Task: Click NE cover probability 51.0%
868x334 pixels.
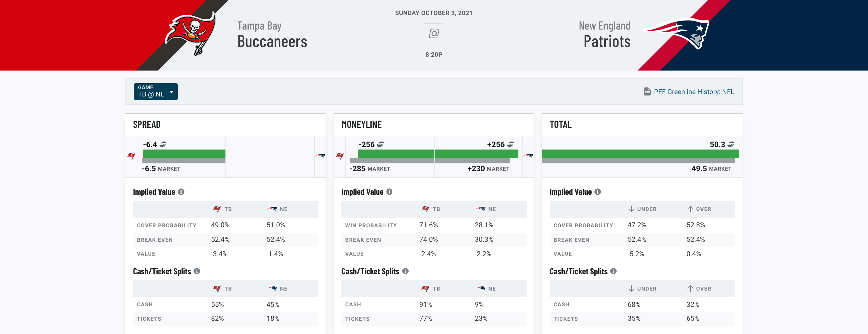Action: [x=276, y=225]
